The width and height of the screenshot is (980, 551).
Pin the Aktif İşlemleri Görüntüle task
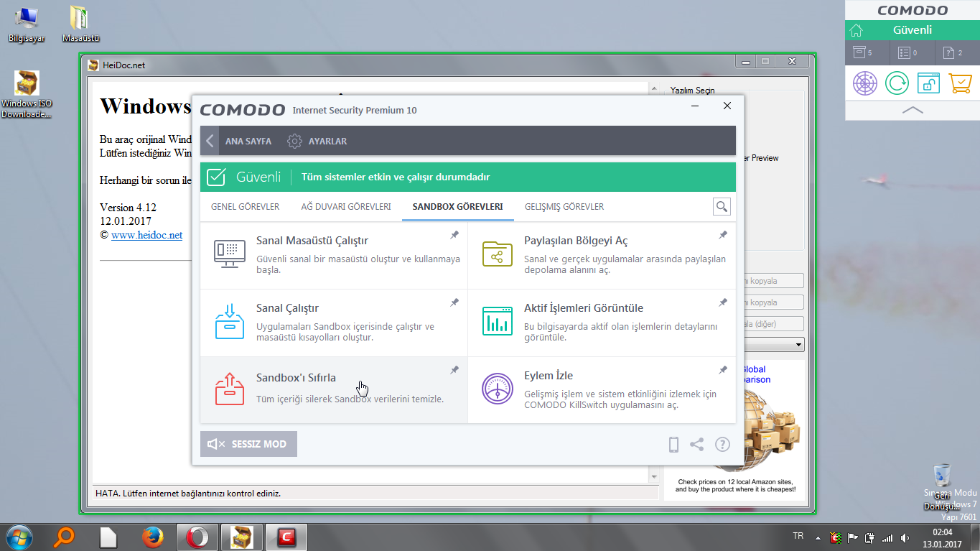click(723, 302)
